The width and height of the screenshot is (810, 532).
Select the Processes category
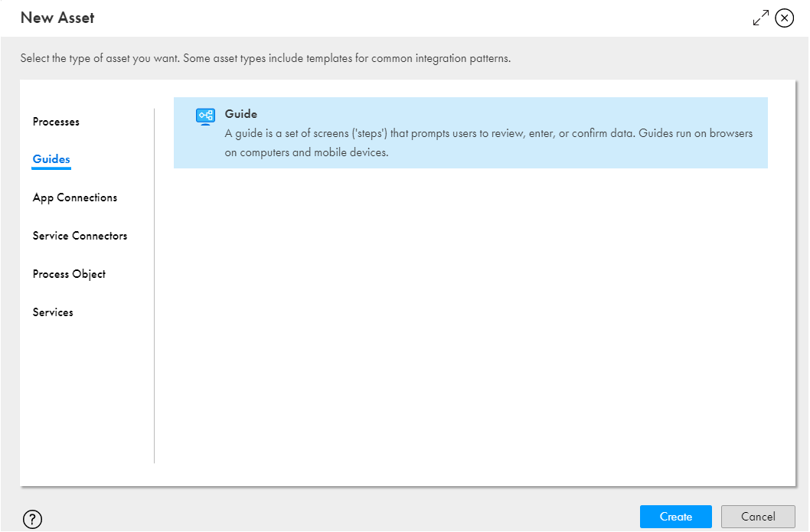tap(56, 122)
